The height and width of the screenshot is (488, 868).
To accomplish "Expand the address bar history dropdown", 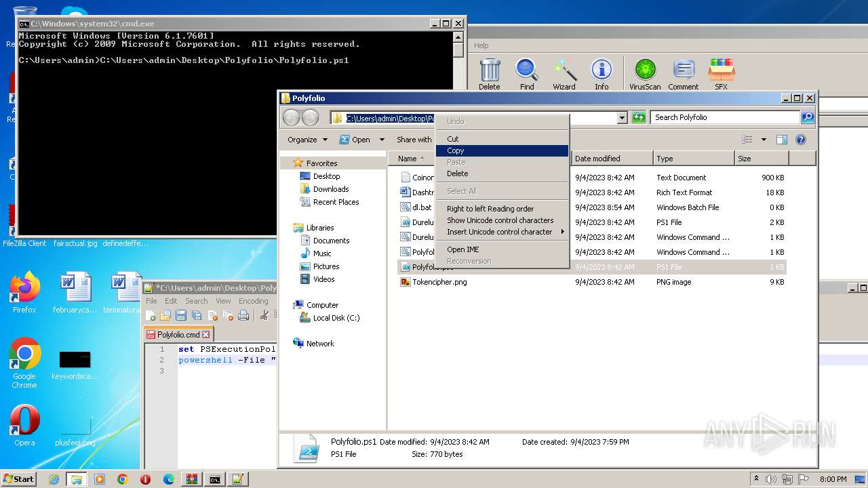I will pyautogui.click(x=622, y=117).
